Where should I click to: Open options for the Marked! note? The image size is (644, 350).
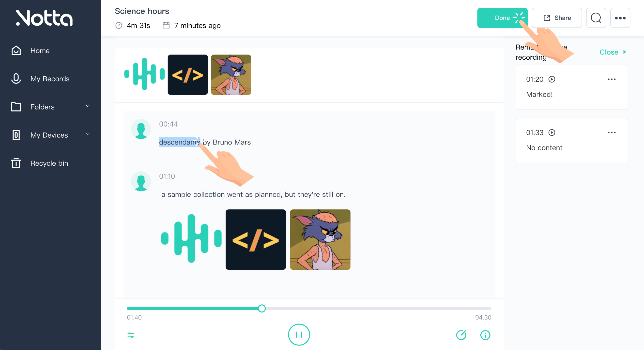[x=612, y=79]
